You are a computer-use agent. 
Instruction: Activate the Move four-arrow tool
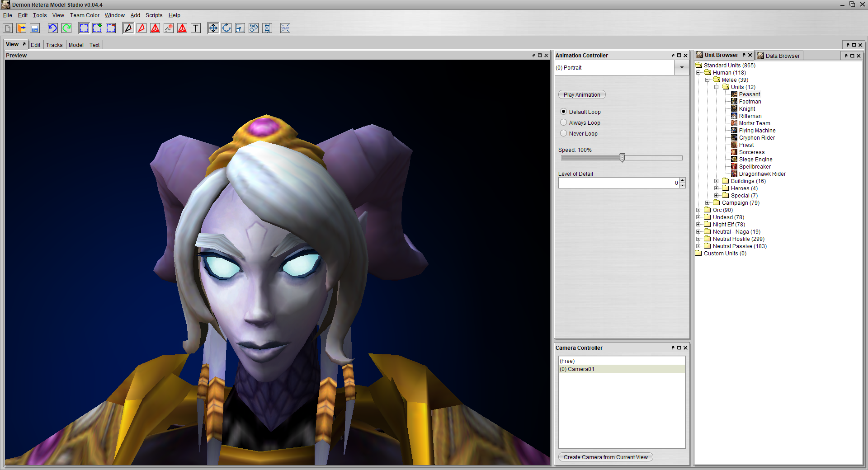coord(213,28)
